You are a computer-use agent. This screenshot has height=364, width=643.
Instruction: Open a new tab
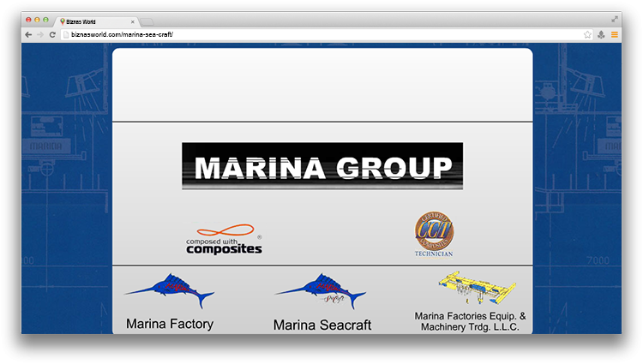[x=147, y=21]
